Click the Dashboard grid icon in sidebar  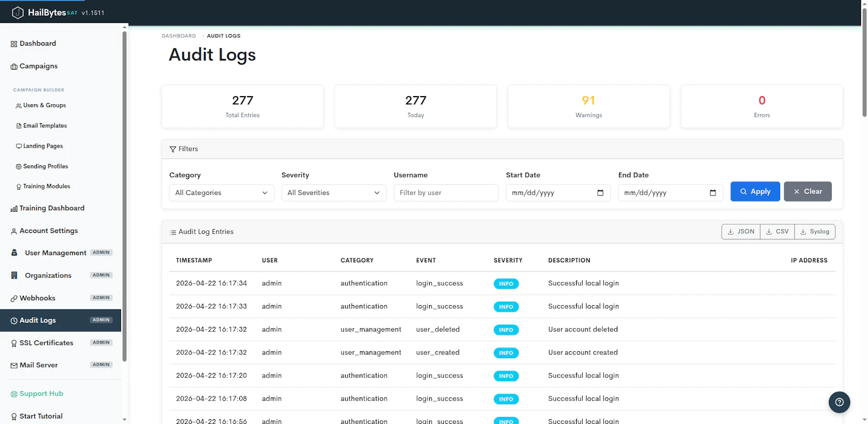[x=14, y=44]
